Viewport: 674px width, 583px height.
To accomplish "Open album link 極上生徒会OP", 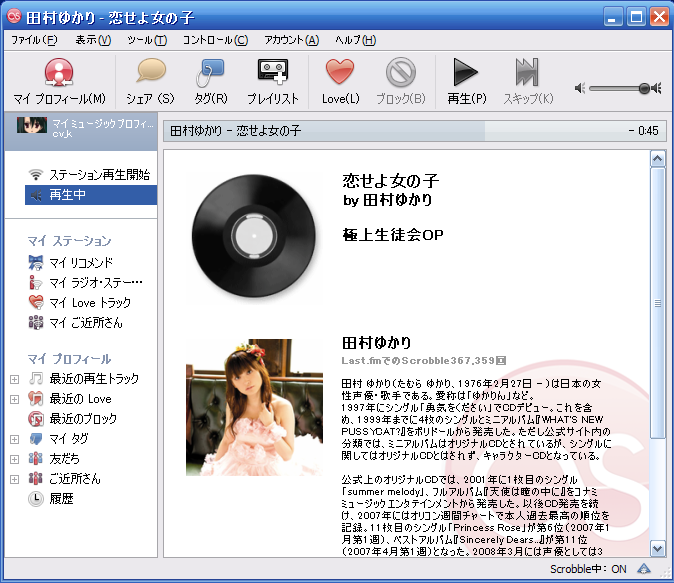I will 393,235.
